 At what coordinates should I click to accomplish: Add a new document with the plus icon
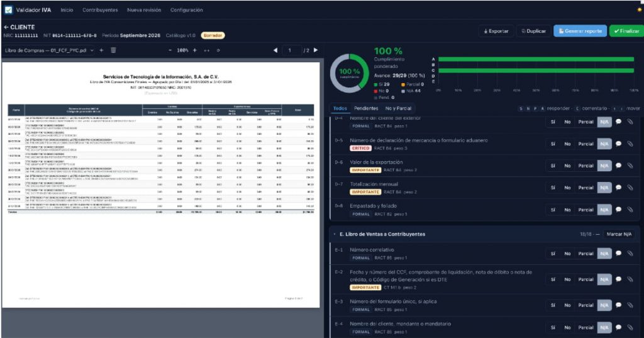tap(101, 50)
